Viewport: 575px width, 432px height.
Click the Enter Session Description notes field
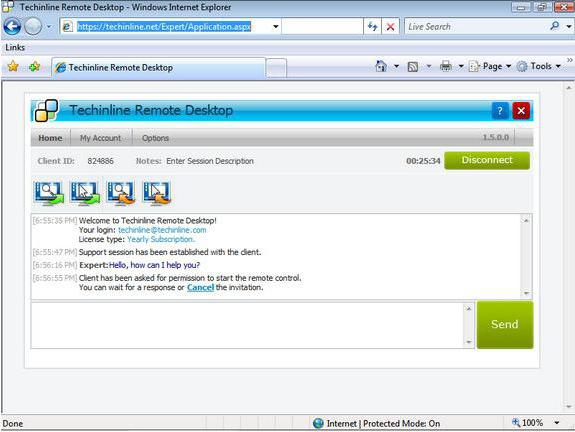click(210, 161)
